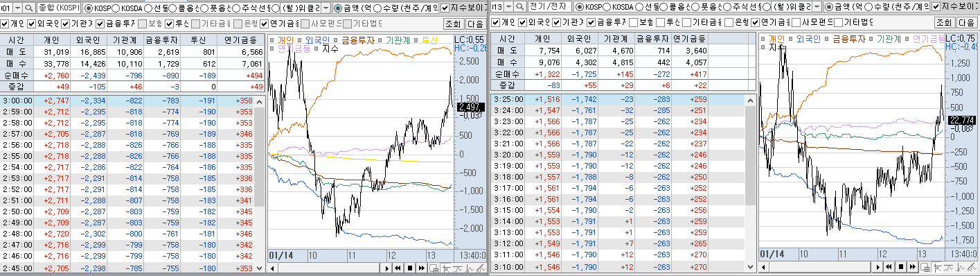Open sector code dropdown in 전기/전자 panel

pyautogui.click(x=508, y=7)
